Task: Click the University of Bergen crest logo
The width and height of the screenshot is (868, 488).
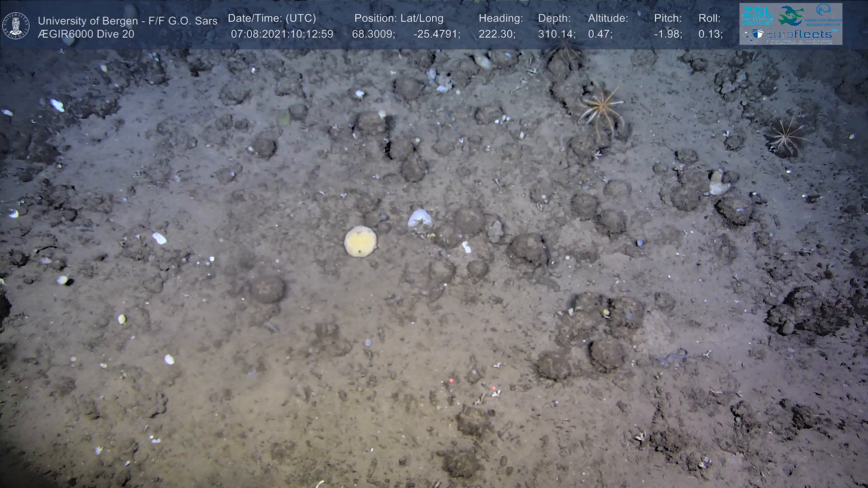Action: 16,25
